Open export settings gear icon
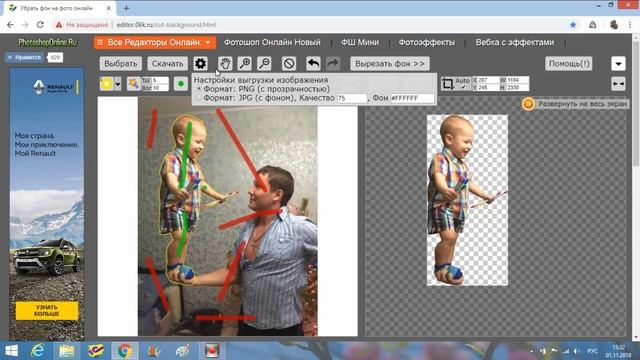 click(200, 63)
